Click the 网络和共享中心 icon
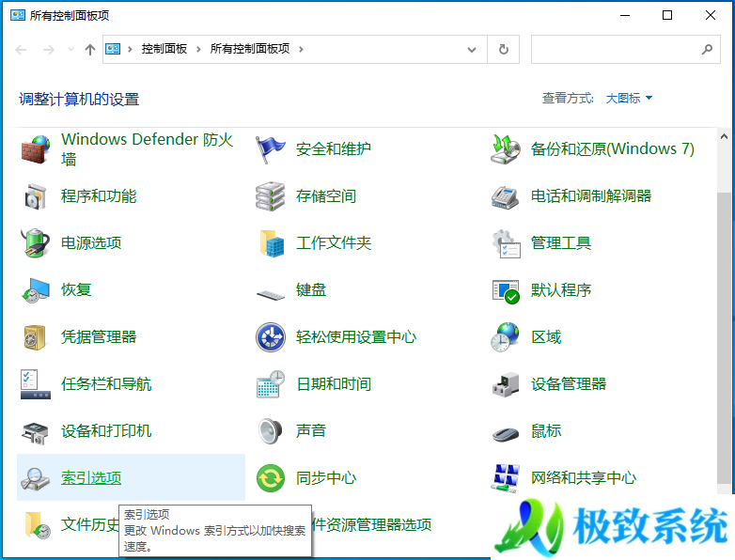The width and height of the screenshot is (735, 560). coord(506,477)
